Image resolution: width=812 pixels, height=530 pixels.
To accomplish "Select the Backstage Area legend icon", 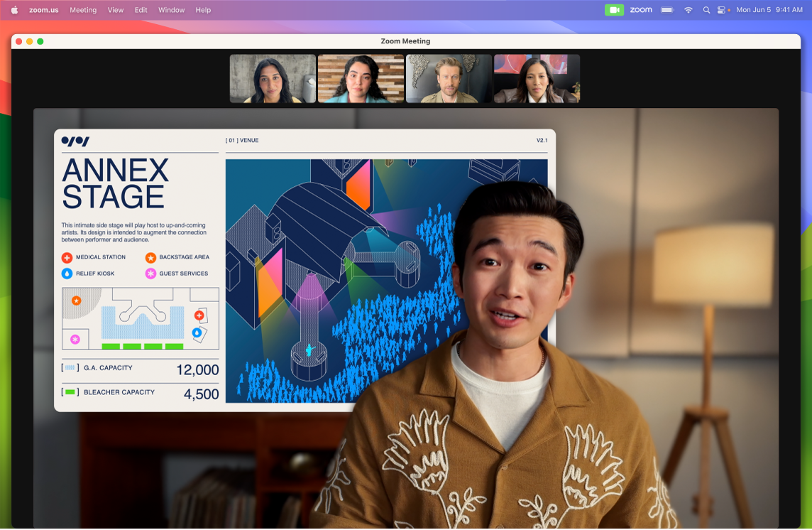I will [x=151, y=257].
